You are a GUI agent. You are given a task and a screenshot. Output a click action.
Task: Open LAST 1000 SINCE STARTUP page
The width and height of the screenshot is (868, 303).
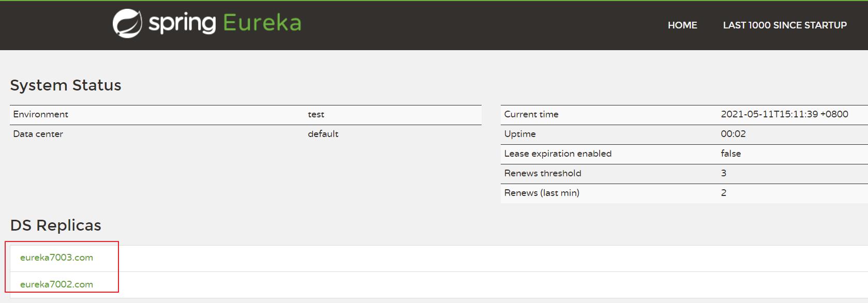click(x=785, y=25)
